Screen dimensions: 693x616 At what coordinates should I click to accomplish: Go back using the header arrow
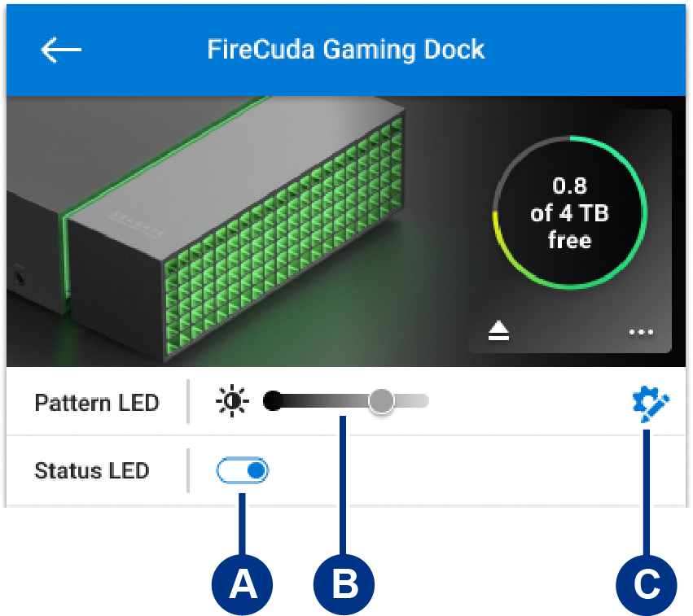(61, 50)
